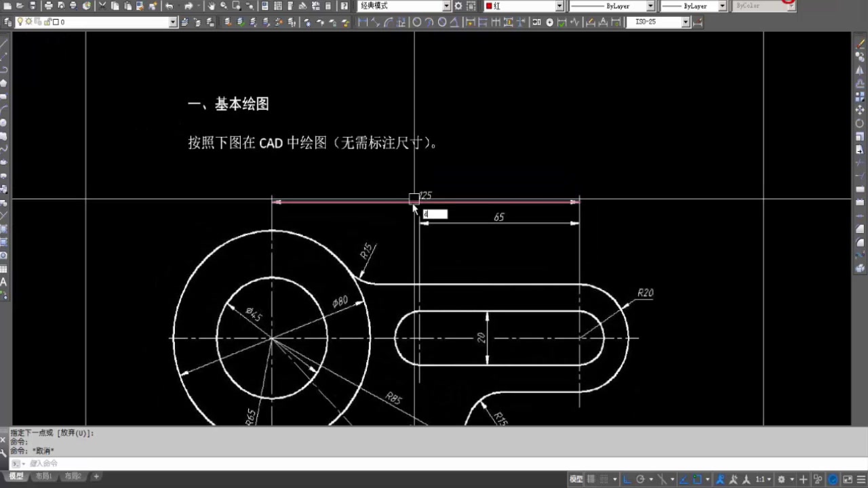The image size is (868, 488).
Task: Click the Undo icon in the toolbar
Action: 170,5
